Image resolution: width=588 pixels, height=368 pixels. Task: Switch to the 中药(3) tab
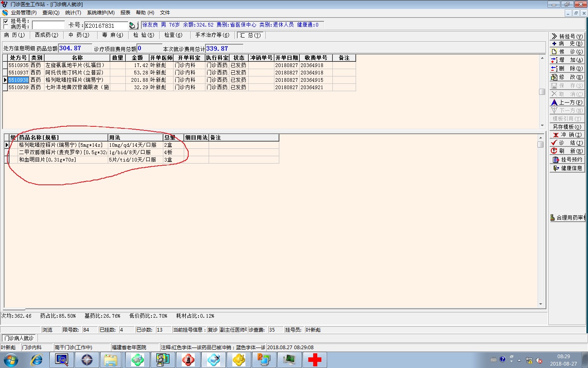(x=79, y=35)
